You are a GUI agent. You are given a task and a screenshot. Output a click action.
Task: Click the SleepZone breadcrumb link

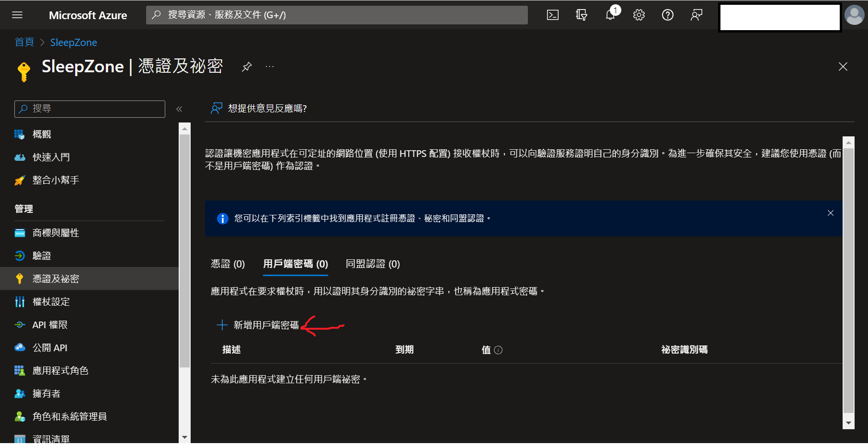(73, 43)
